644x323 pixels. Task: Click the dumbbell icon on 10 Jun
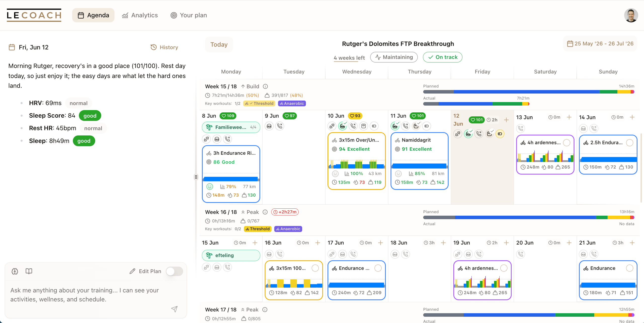pos(332,126)
